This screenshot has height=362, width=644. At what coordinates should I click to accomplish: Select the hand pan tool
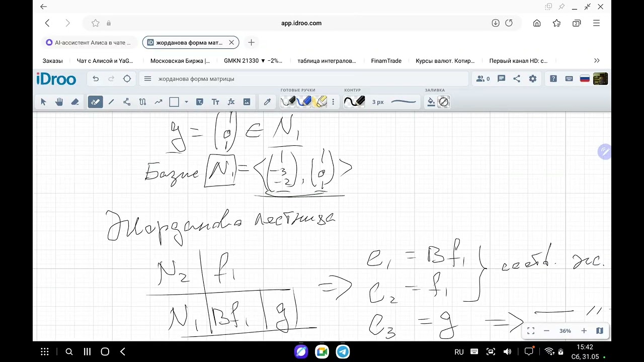coord(59,102)
